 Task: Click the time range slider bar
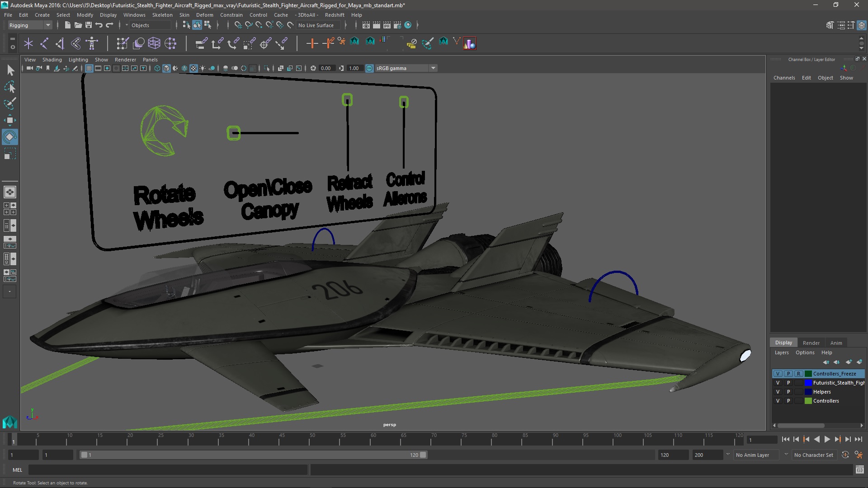(x=253, y=455)
